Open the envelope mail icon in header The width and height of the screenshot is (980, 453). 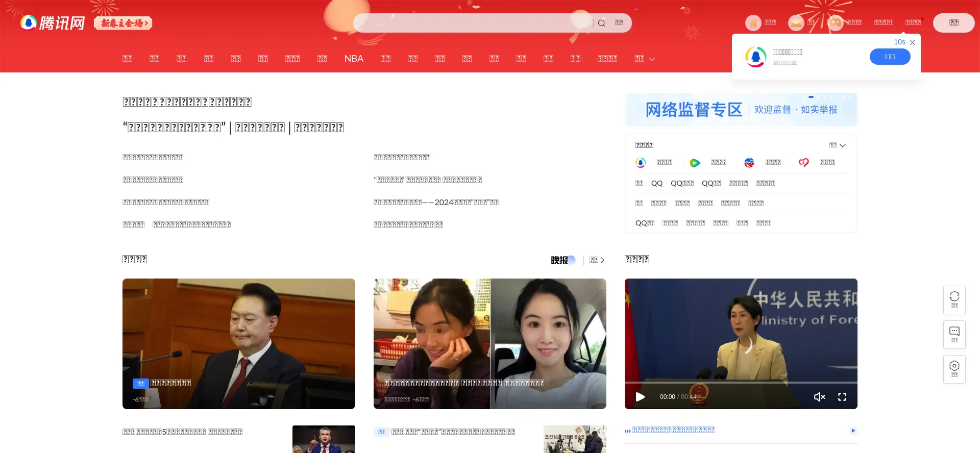click(x=796, y=23)
